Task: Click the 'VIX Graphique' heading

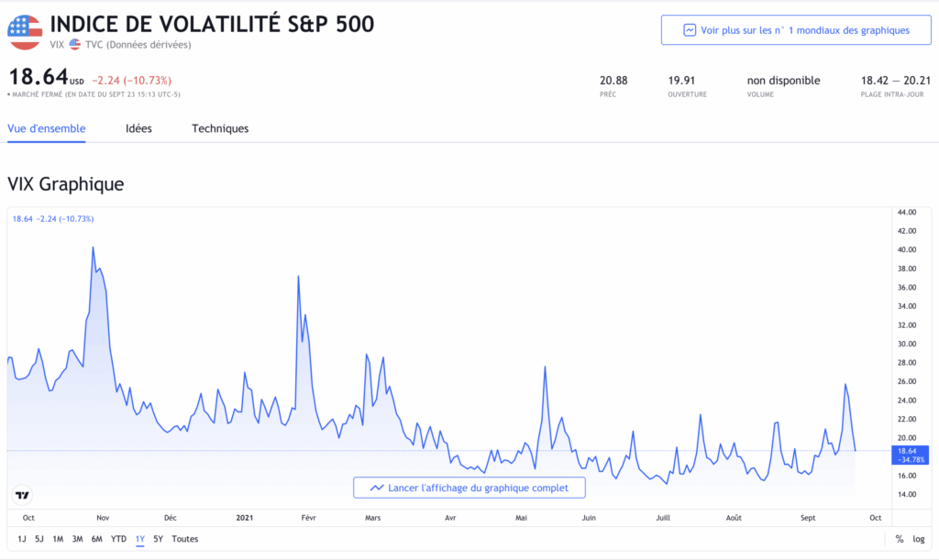Action: click(x=65, y=183)
